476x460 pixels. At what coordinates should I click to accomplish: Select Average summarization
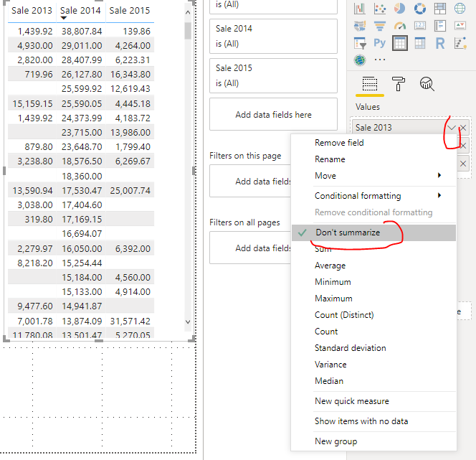coord(373,266)
